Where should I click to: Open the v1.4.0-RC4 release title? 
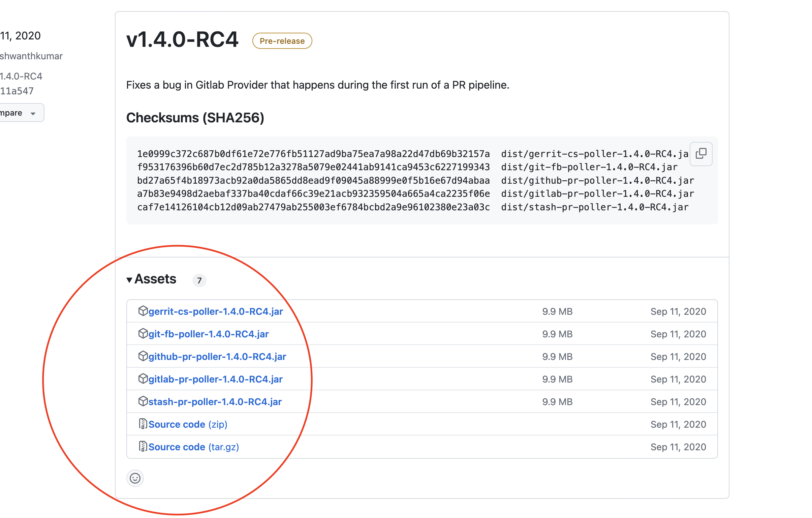tap(182, 40)
